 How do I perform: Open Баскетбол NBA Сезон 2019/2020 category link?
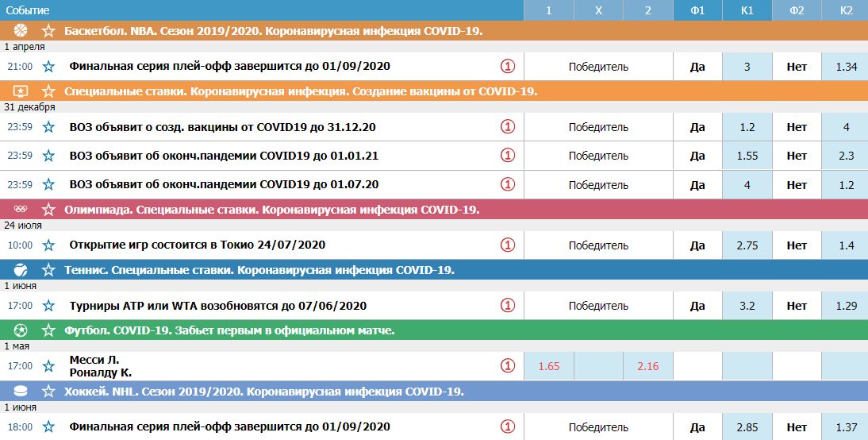[x=274, y=31]
